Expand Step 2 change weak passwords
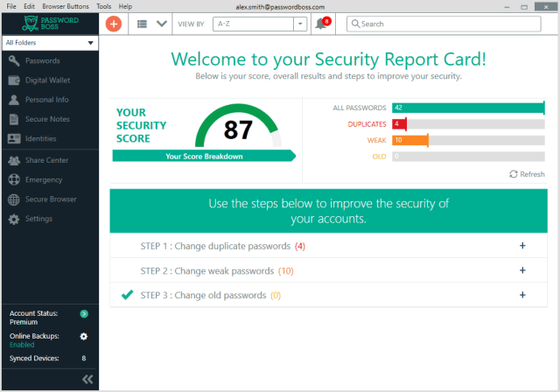Screen dimensions: 560x392 pos(522,270)
